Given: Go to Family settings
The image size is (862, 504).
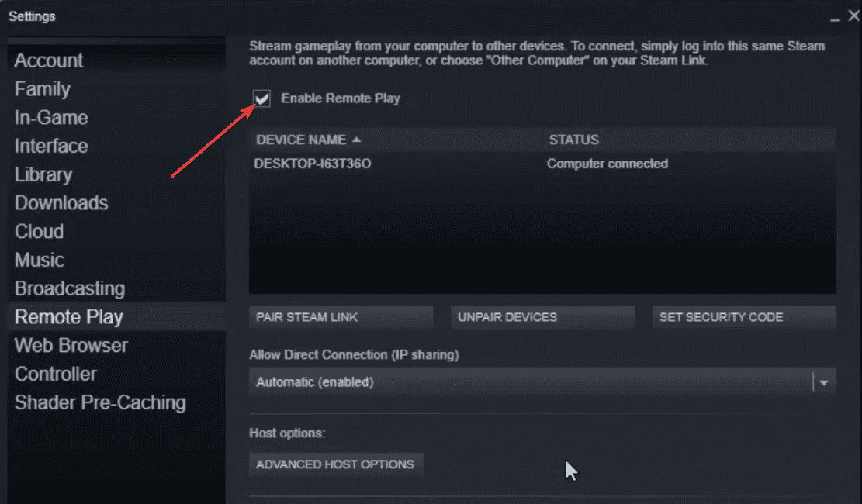Looking at the screenshot, I should [x=43, y=89].
